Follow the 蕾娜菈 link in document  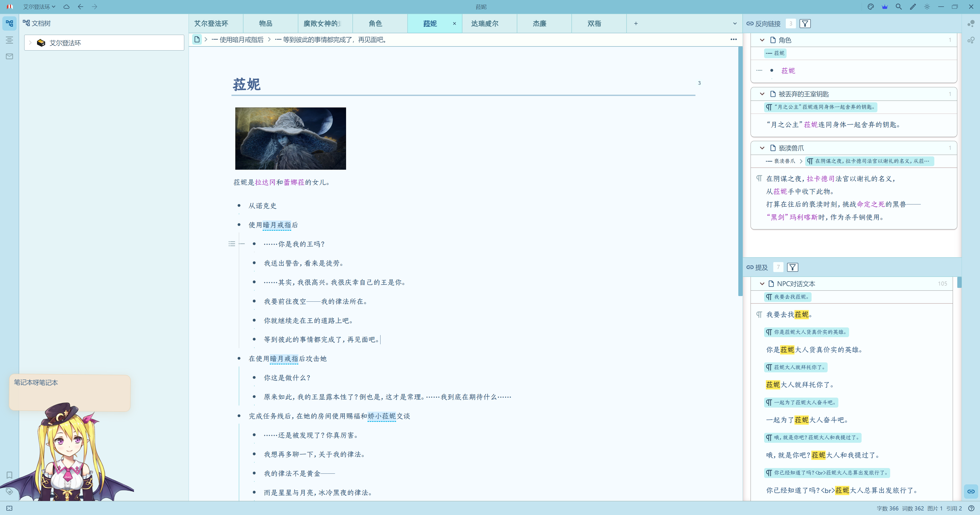coord(294,182)
